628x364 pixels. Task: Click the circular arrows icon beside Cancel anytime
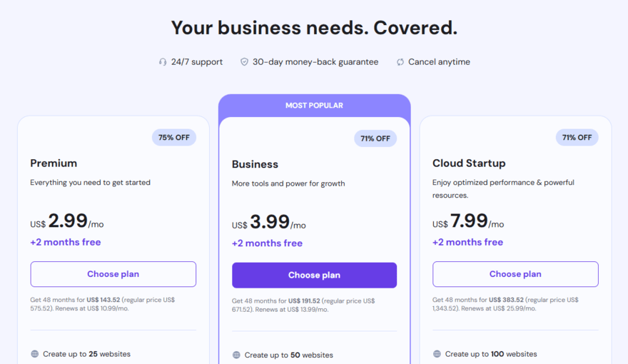click(x=400, y=62)
